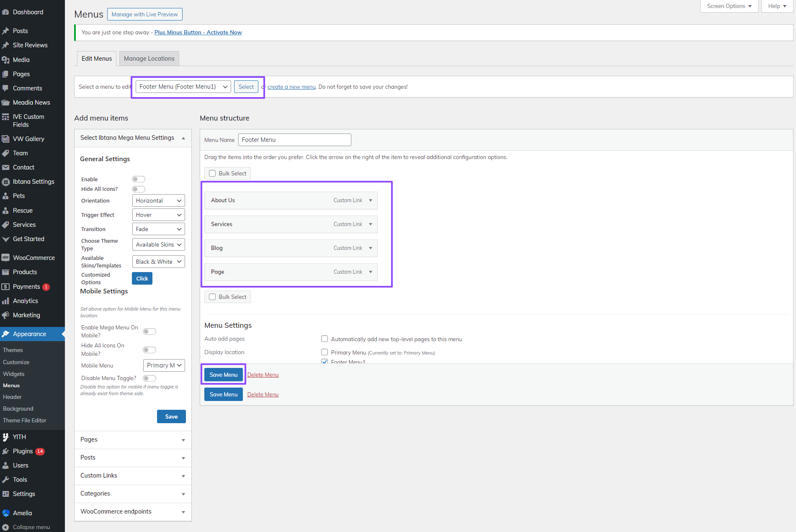Open the WooCommerce icon in sidebar
The image size is (796, 532).
click(x=5, y=258)
